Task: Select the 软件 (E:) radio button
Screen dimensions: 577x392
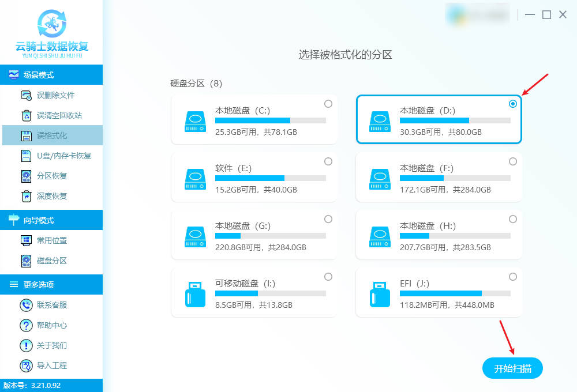Action: pos(328,161)
